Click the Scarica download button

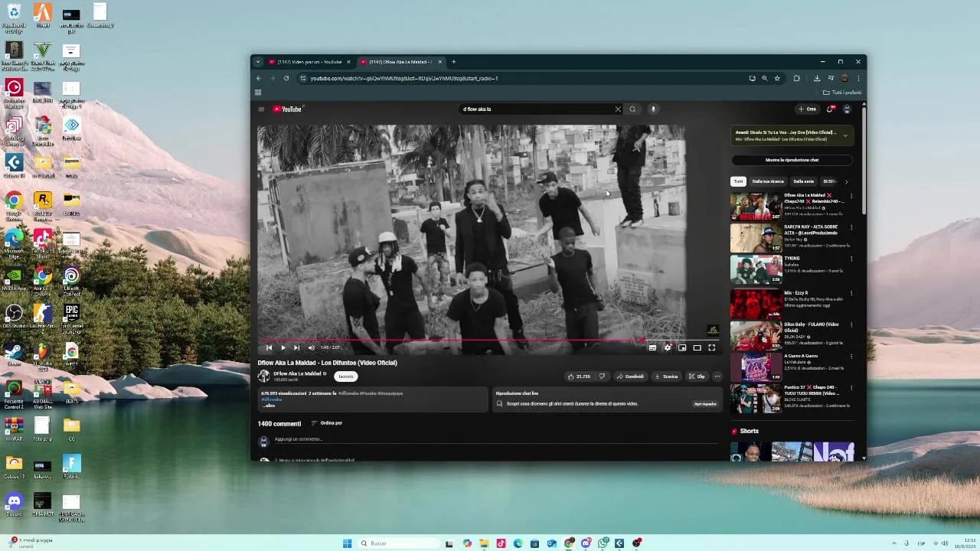pyautogui.click(x=666, y=377)
